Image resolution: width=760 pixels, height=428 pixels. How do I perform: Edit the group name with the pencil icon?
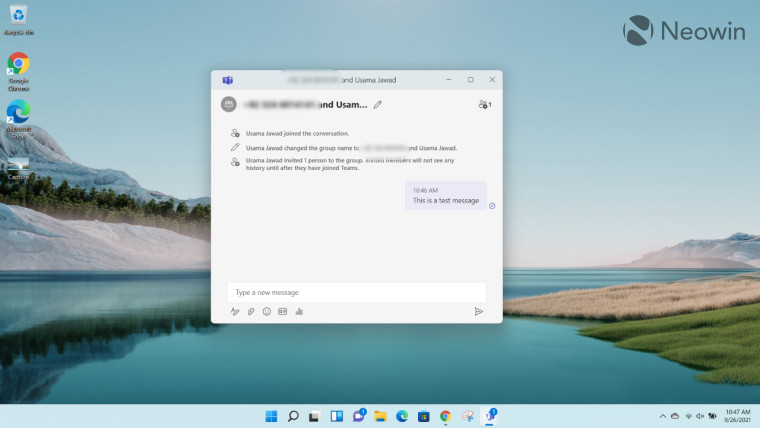(x=378, y=104)
